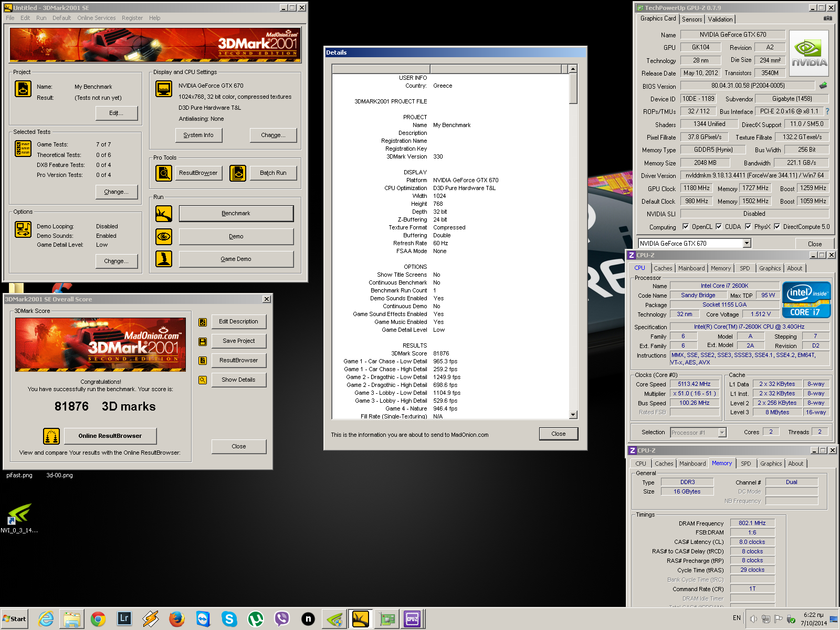Image resolution: width=840 pixels, height=630 pixels.
Task: Click the Show Details magnifier icon
Action: tap(203, 380)
